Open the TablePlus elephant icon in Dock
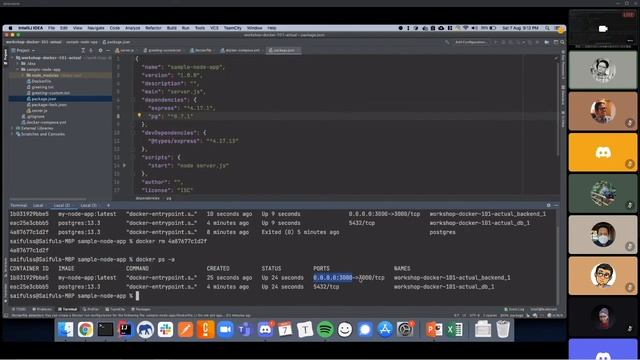This screenshot has height=360, width=640. [x=145, y=329]
